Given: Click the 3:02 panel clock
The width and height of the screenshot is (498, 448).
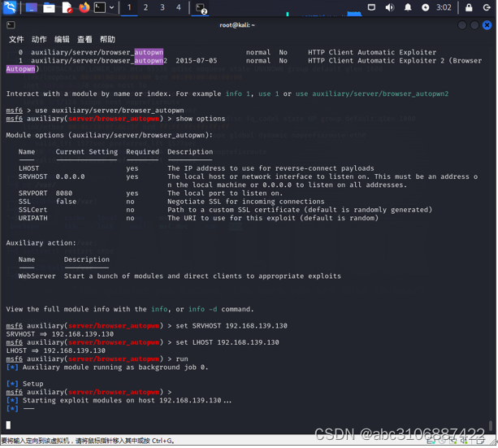Looking at the screenshot, I should pos(444,7).
